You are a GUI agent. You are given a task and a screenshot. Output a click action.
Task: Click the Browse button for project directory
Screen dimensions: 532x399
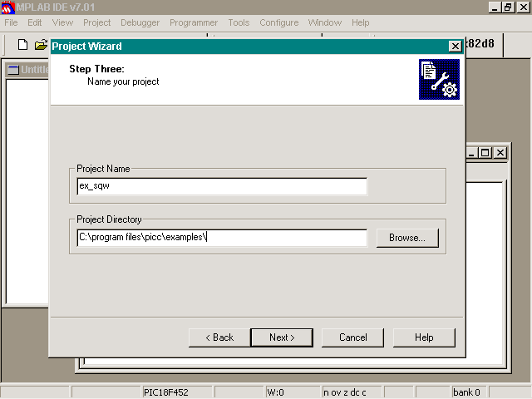407,238
